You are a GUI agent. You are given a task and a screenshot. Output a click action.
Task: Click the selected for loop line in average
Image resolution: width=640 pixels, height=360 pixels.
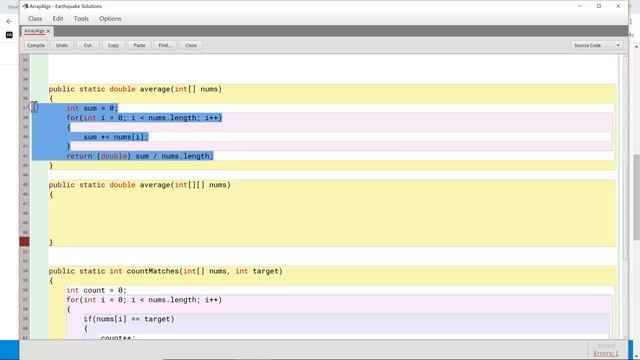(144, 118)
